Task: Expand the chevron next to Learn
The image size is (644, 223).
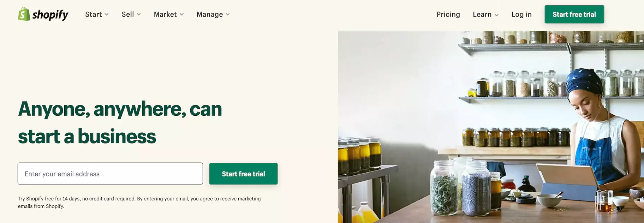Action: tap(496, 15)
